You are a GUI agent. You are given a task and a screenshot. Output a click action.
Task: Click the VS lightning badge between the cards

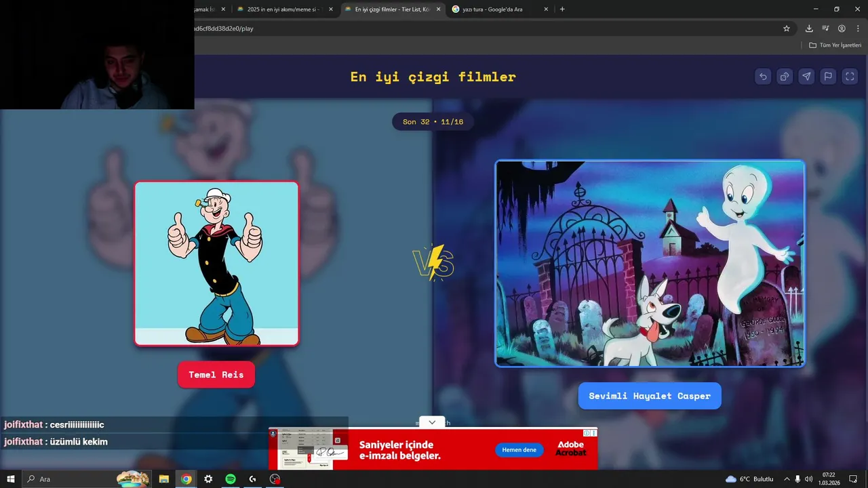(x=433, y=263)
